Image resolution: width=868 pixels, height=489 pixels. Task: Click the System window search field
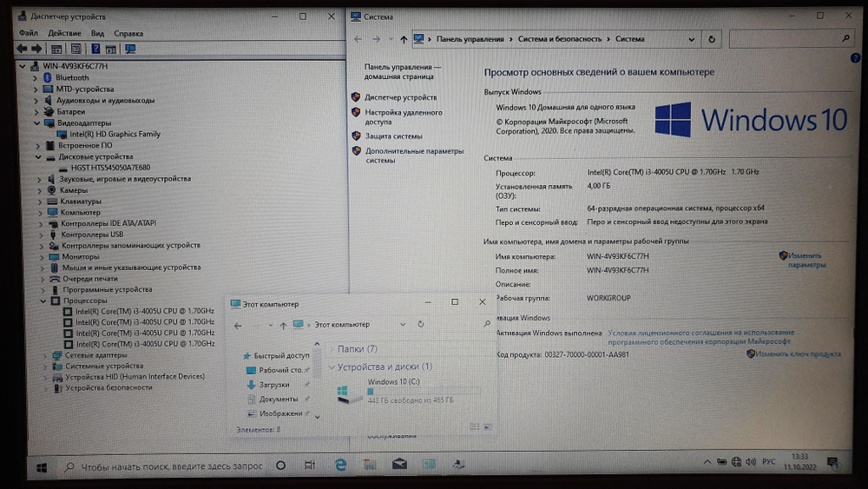[791, 39]
